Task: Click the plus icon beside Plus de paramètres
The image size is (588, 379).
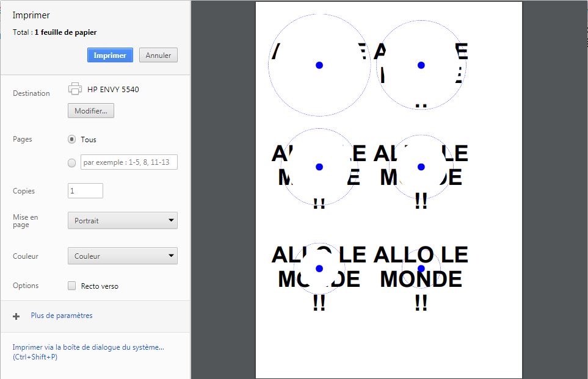Action: click(16, 316)
